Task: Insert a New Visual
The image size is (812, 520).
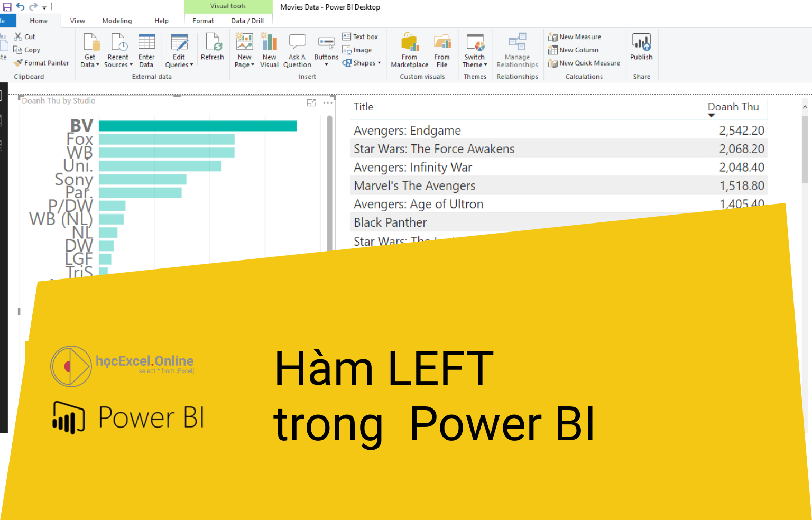Action: (x=270, y=50)
